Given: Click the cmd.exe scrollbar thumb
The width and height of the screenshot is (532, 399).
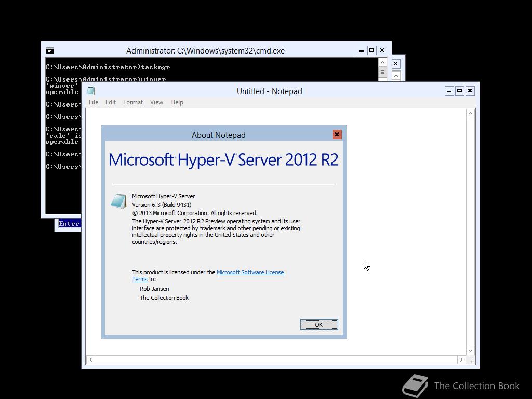Looking at the screenshot, I should tap(382, 72).
